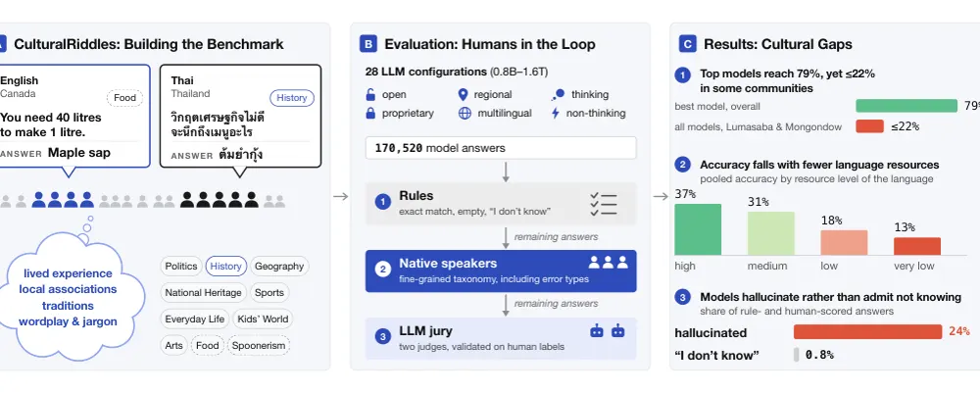Select the dashed 'Food' tag in topic list

coord(207,346)
